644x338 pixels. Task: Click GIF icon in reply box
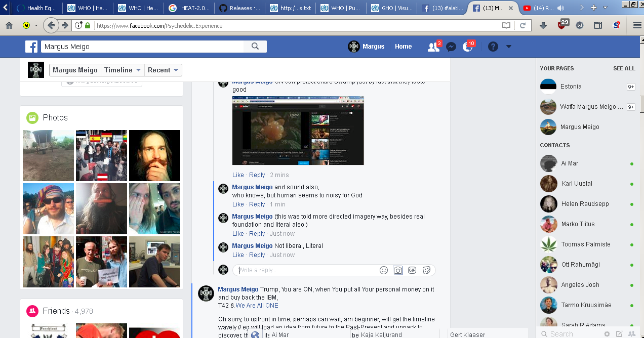[412, 270]
